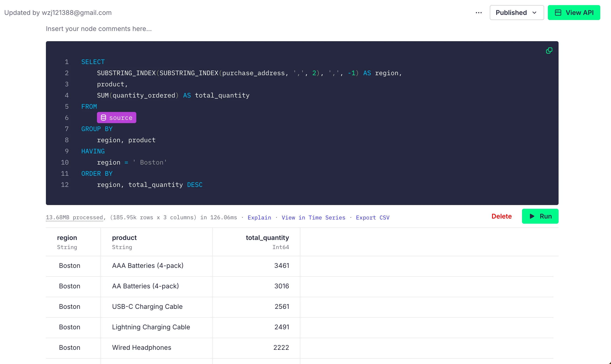
Task: Place cursor on HAVING line in editor
Action: click(x=93, y=151)
